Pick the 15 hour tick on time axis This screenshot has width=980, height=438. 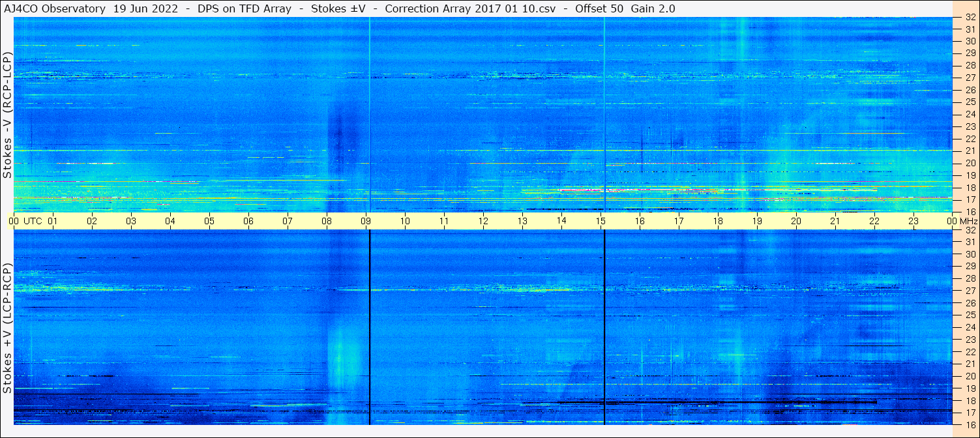601,221
